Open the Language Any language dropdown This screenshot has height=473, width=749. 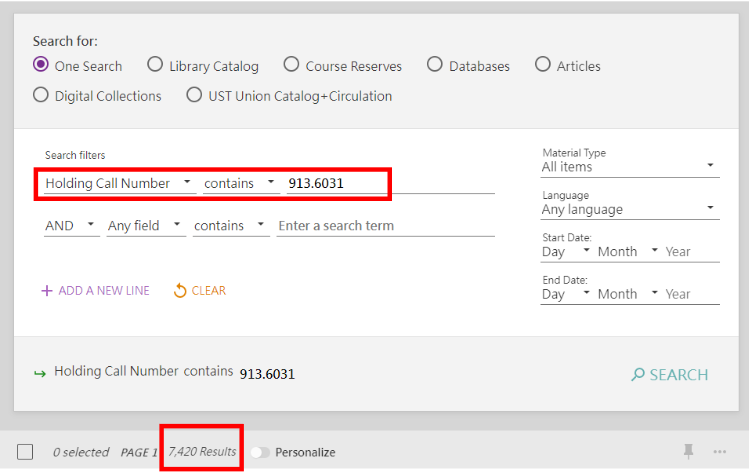(x=629, y=209)
